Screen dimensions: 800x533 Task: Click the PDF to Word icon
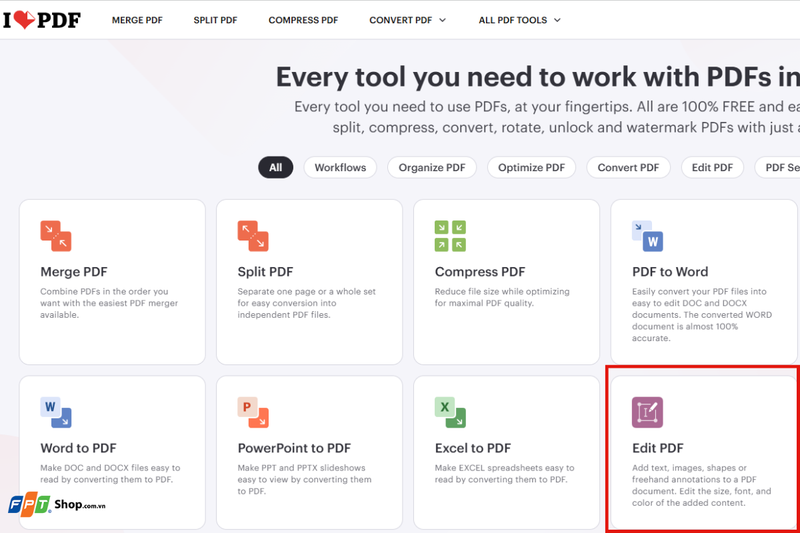(647, 236)
